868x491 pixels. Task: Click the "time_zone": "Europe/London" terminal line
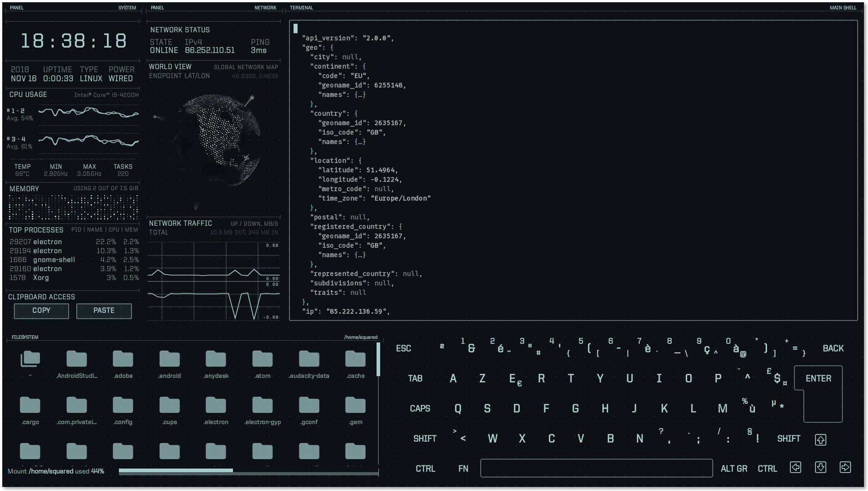374,198
